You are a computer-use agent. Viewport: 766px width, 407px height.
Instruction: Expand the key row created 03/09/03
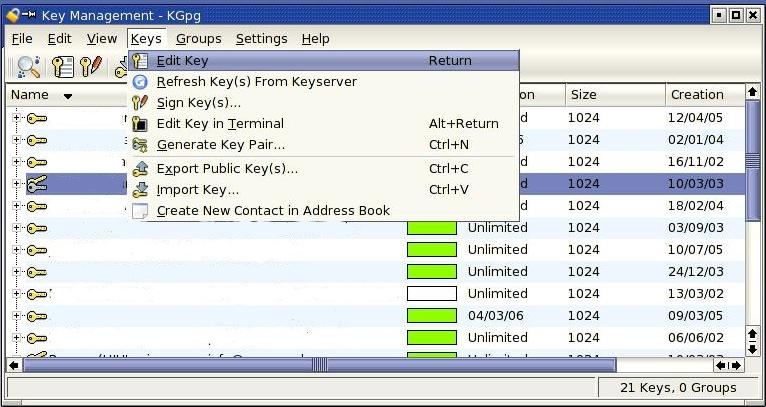point(16,228)
